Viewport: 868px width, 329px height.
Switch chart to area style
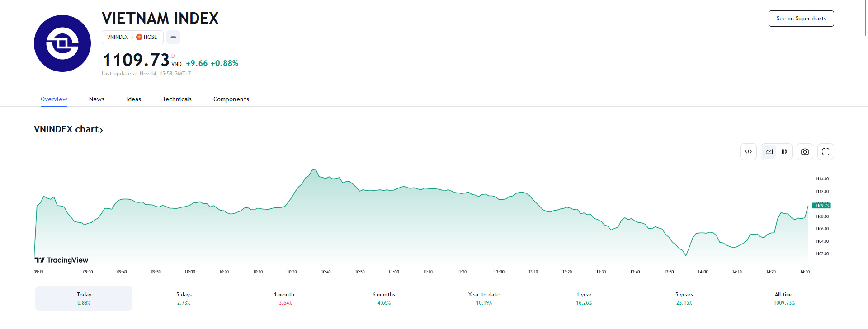769,152
